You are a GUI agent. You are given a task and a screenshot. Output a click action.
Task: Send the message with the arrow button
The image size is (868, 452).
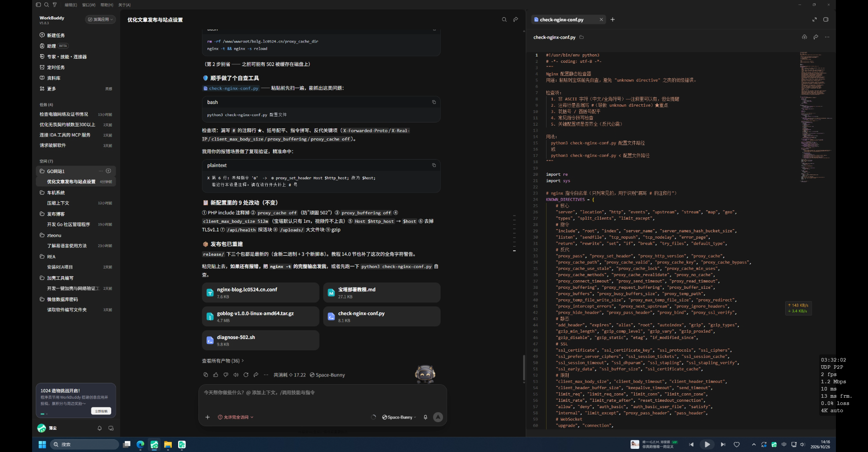pos(438,417)
